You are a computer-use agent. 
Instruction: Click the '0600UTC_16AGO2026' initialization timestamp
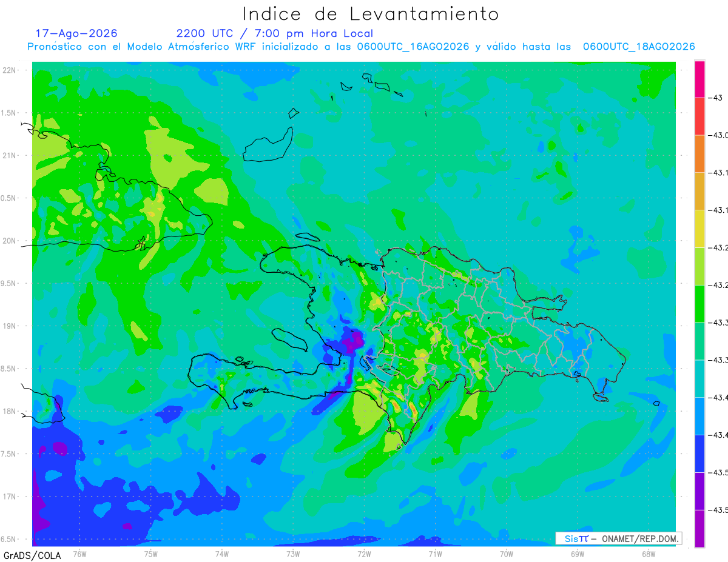tap(413, 47)
